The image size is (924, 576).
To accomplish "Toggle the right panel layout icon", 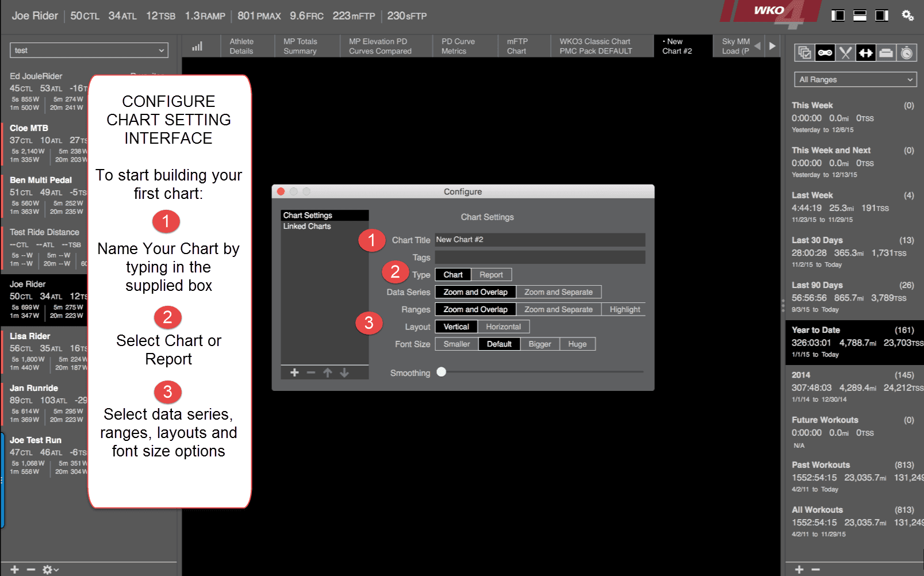I will click(881, 16).
